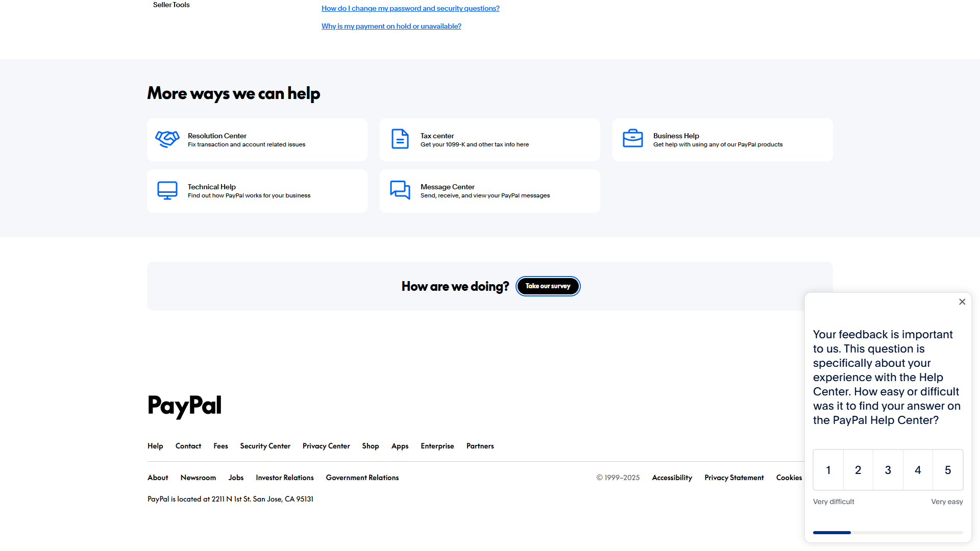The image size is (980, 551).
Task: Open How do I change my password link
Action: tap(410, 8)
